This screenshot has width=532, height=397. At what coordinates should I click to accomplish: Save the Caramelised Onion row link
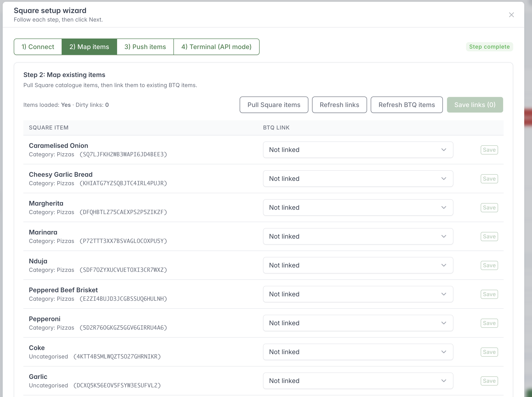(x=489, y=150)
